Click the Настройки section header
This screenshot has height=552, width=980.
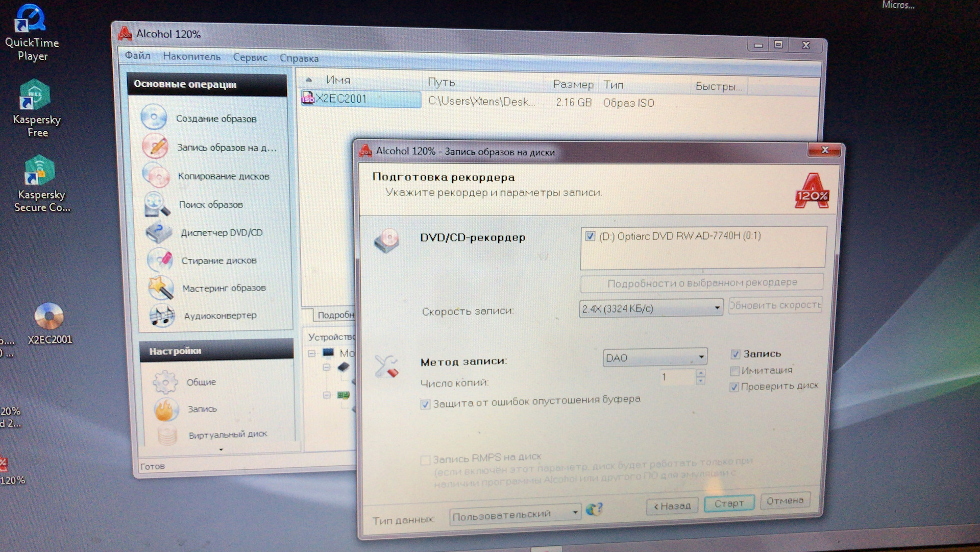[x=217, y=350]
